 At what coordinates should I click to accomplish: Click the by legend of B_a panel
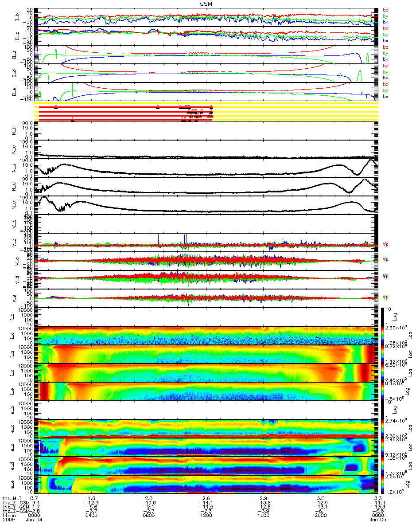(x=385, y=53)
